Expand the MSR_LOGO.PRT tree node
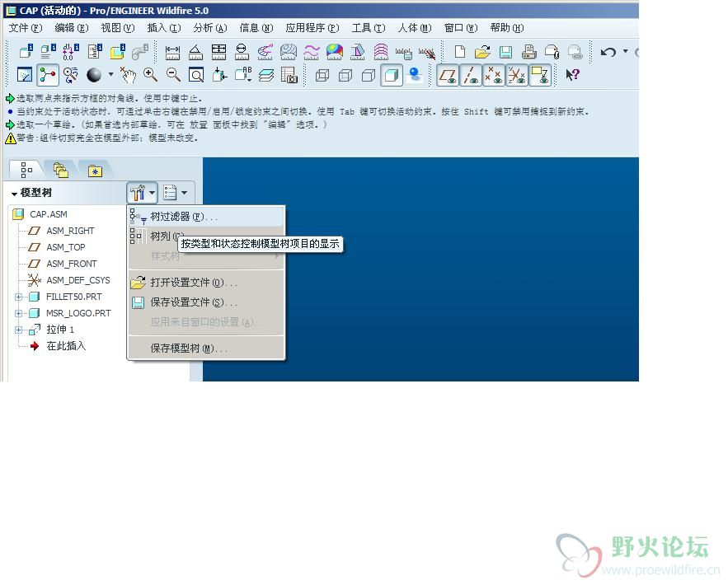This screenshot has height=585, width=728. [19, 314]
